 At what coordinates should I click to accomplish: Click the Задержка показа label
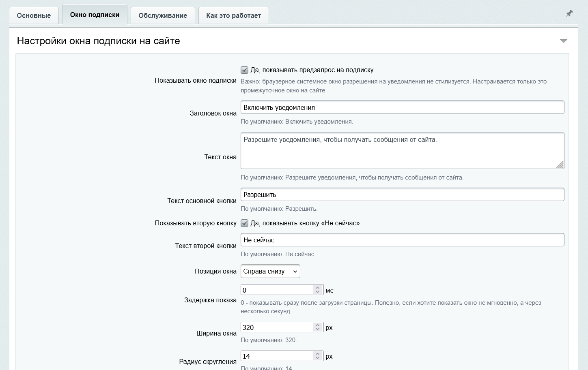210,300
